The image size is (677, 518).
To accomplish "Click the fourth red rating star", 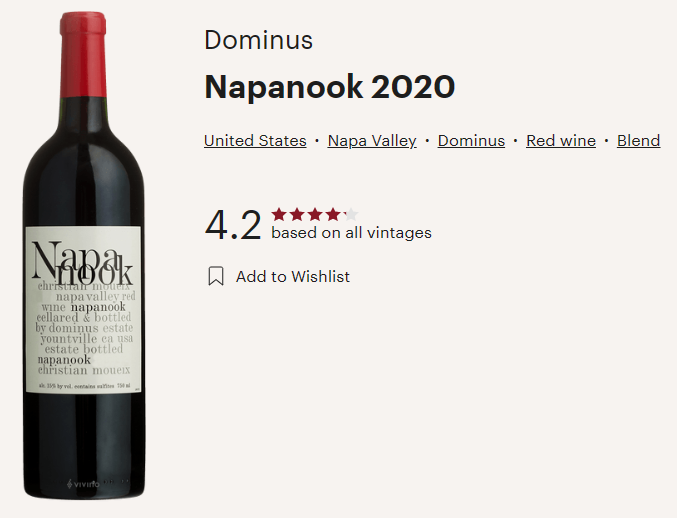I will [x=333, y=214].
